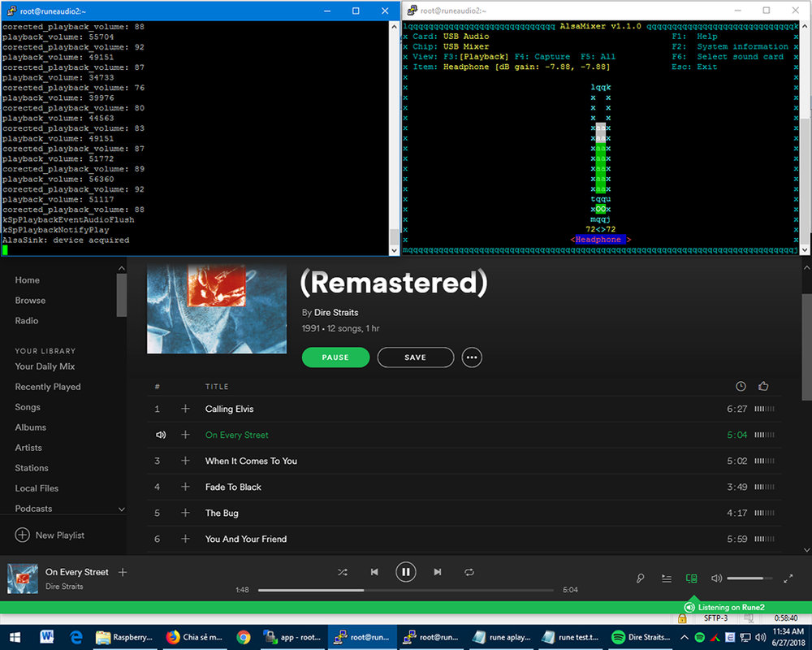Enter full screen with the expand icon
The width and height of the screenshot is (812, 650).
[x=788, y=578]
